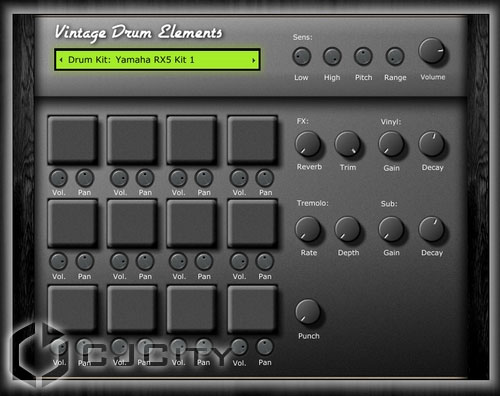Viewport: 500px width, 396px height.
Task: Hit the fourth drum pad in middle row
Action: click(x=252, y=224)
